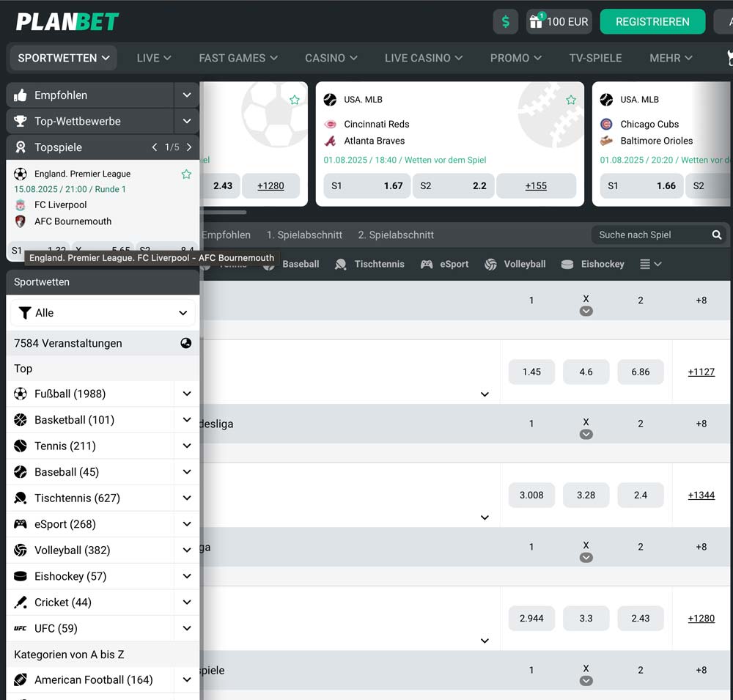Expand the Empfohlen sidebar section
This screenshot has width=733, height=700.
(x=187, y=95)
